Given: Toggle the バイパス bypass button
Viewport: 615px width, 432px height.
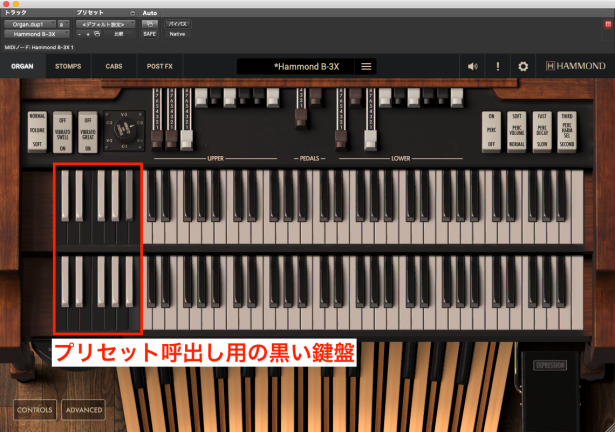Looking at the screenshot, I should point(177,24).
